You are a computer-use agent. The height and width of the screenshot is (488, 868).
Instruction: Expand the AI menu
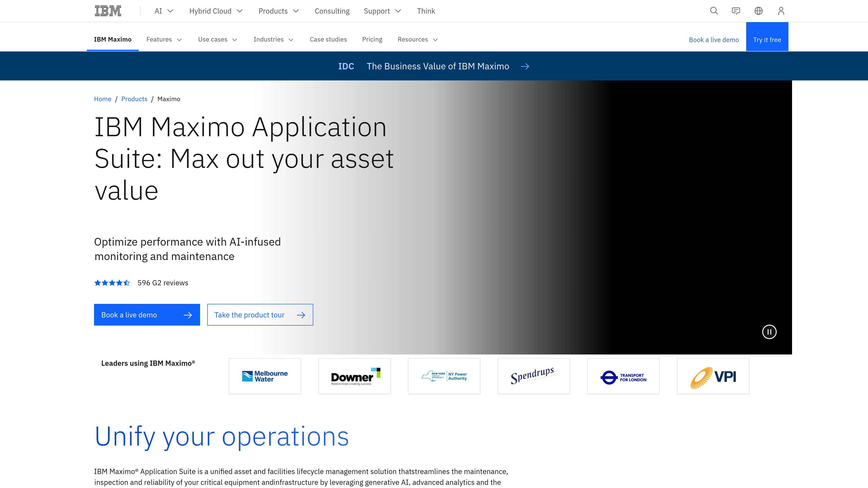coord(164,11)
